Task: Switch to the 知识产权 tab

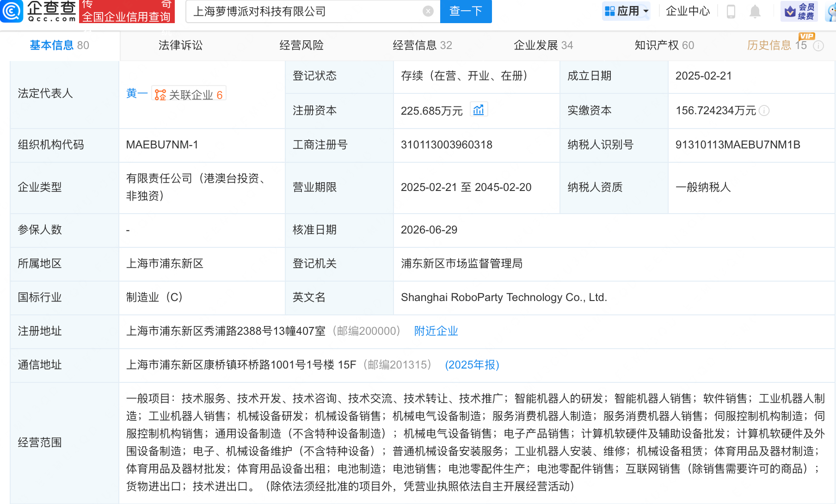Action: (x=664, y=45)
